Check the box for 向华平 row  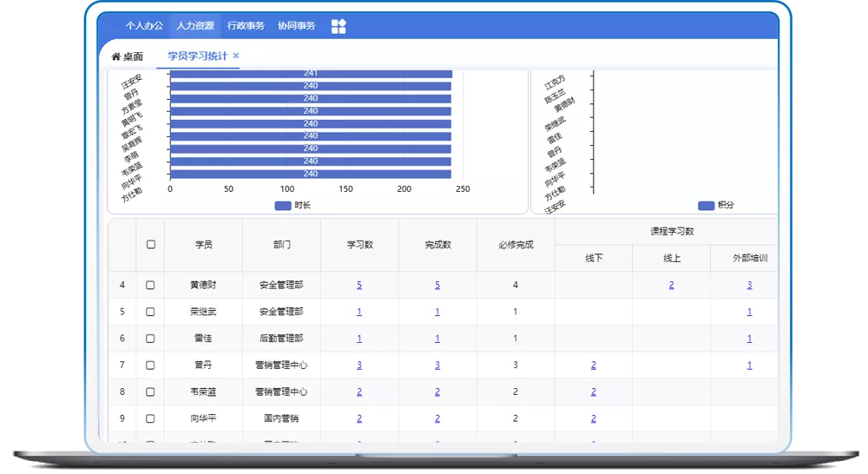[x=150, y=418]
